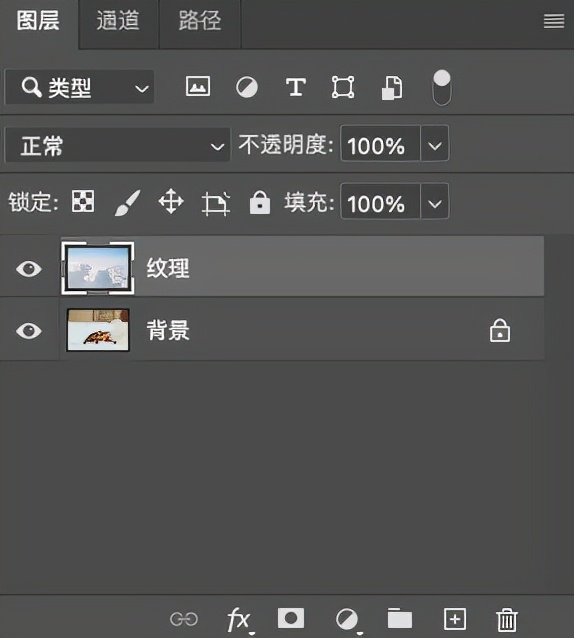Open the 类型 filter dropdown

click(80, 87)
